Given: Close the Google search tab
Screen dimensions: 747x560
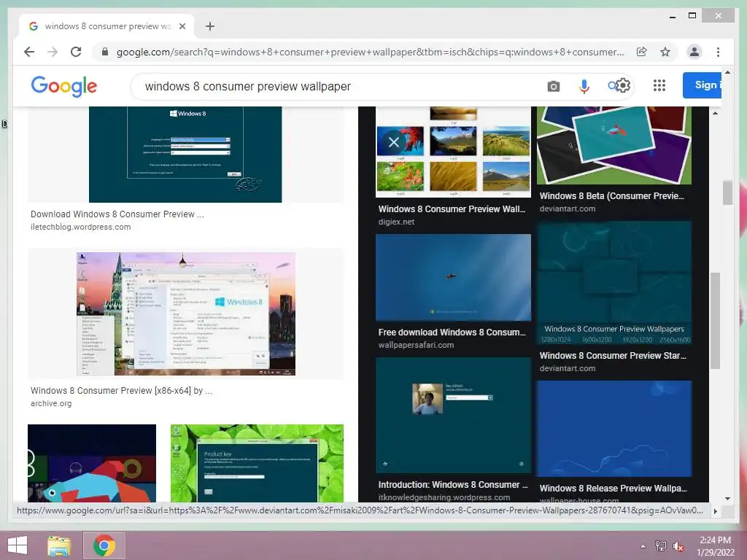Looking at the screenshot, I should point(182,26).
